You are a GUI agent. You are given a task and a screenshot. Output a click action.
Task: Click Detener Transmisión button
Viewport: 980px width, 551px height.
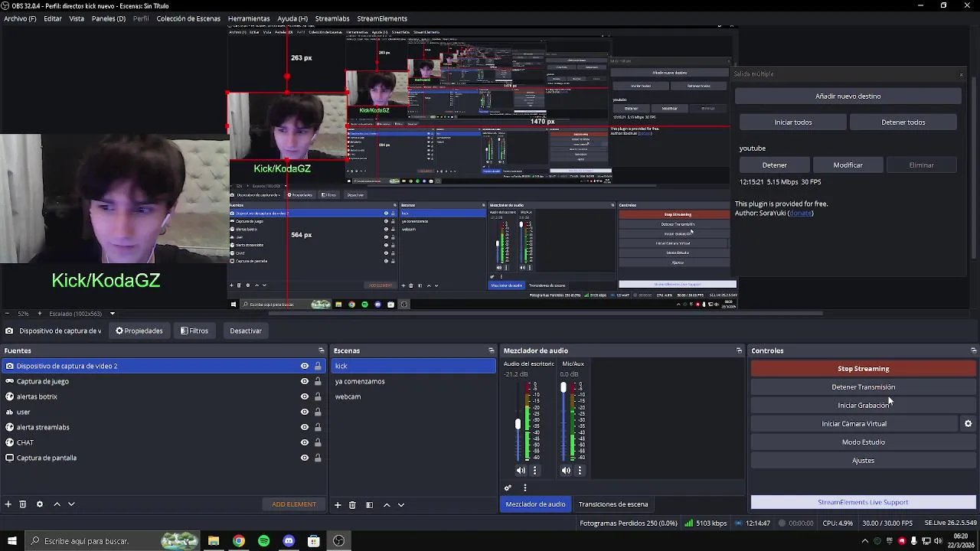[x=864, y=387]
